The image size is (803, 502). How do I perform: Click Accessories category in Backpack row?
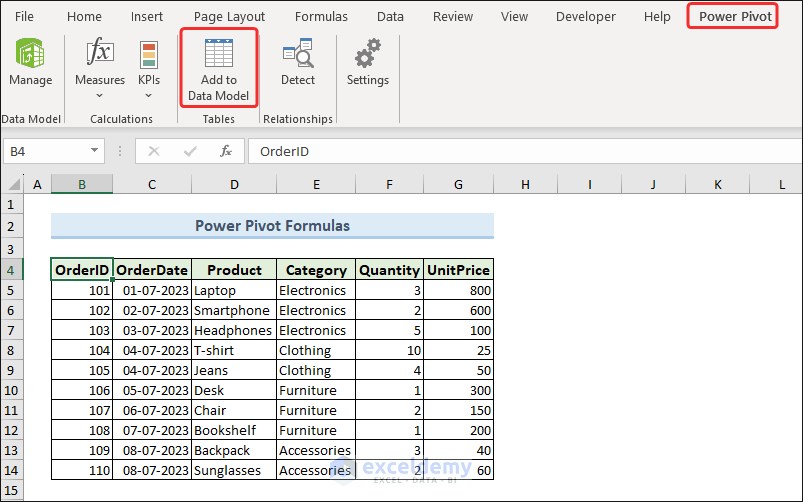316,450
